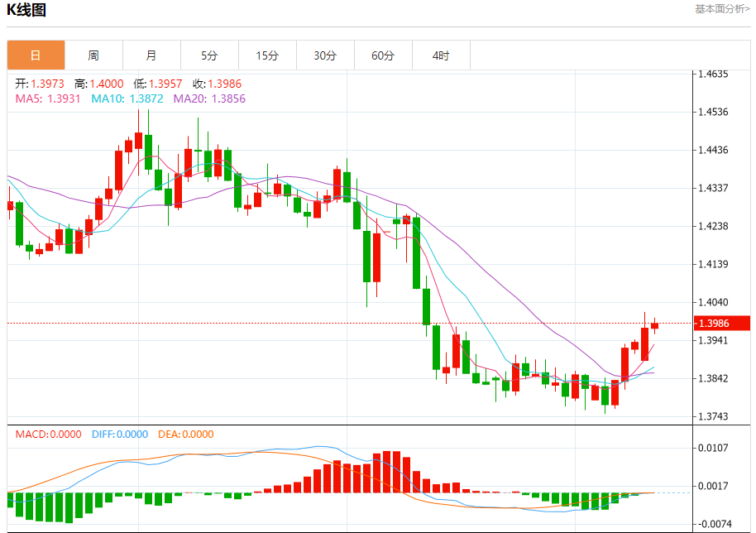Click the 1.4337 price axis label
756x533 pixels.
pos(713,188)
